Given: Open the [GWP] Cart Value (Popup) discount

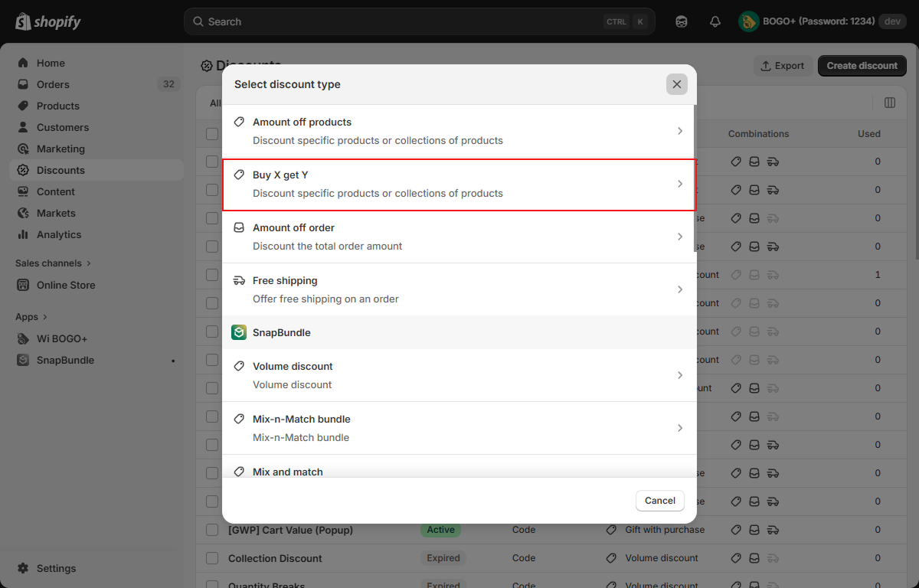Looking at the screenshot, I should 290,530.
